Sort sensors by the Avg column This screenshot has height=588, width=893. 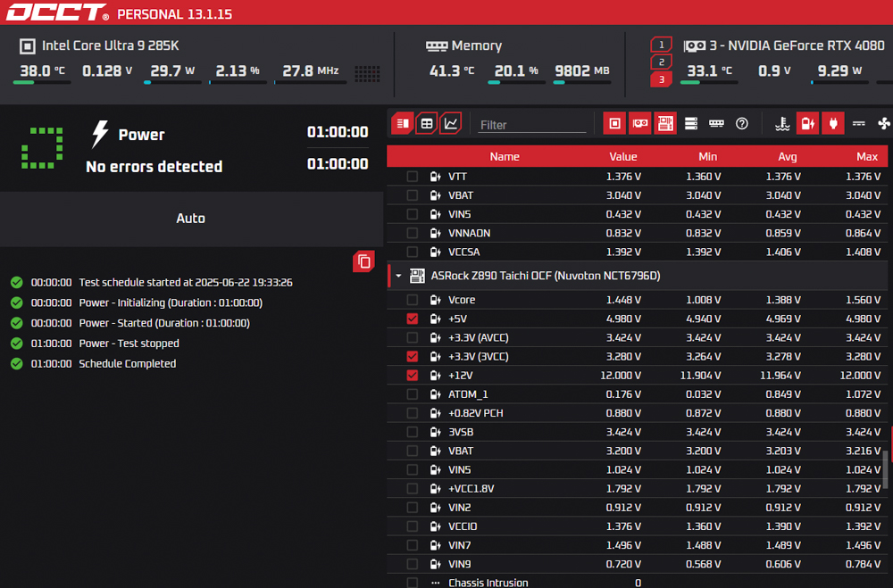click(x=788, y=156)
